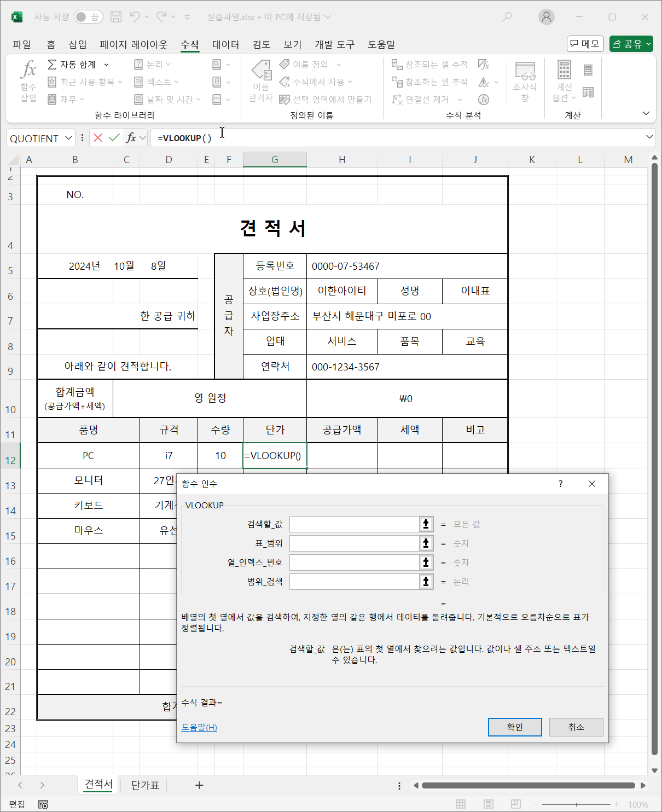Open Name Manager (이름 관리자)
Screen dimensions: 662x812
[x=260, y=81]
